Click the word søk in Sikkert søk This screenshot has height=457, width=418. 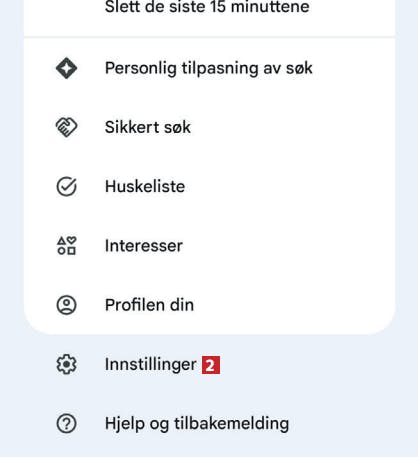click(x=176, y=127)
